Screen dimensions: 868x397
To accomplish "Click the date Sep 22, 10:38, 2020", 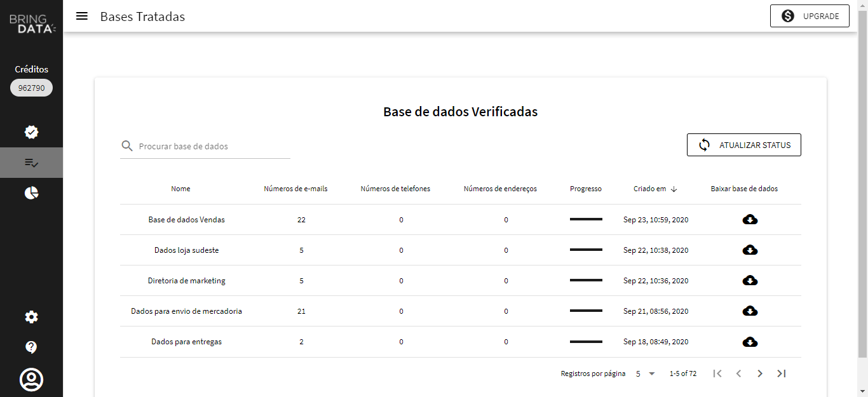I will [656, 250].
